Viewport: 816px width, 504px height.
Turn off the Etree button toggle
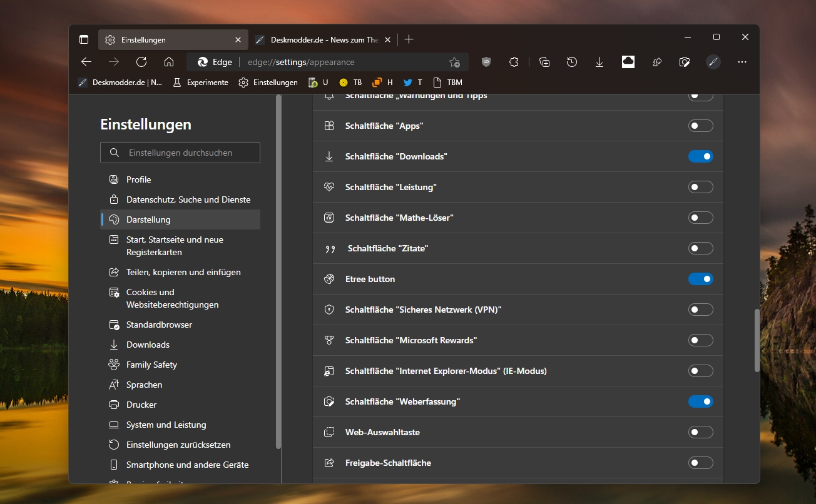click(700, 279)
